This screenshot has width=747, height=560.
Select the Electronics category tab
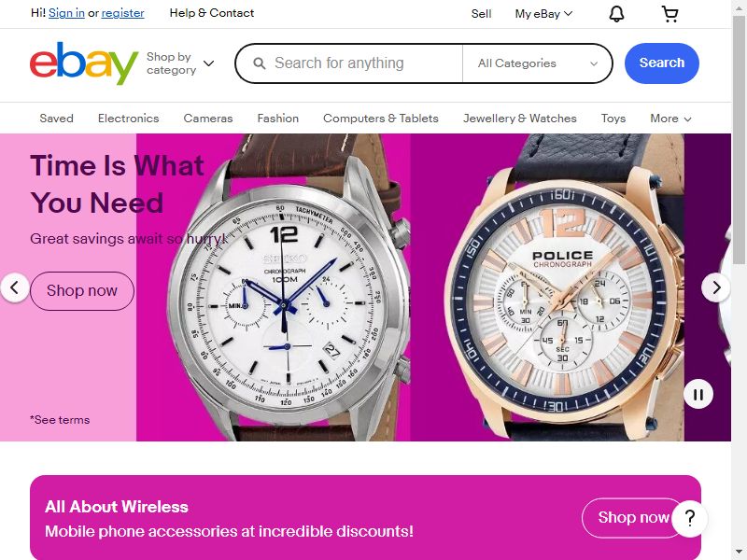click(128, 119)
